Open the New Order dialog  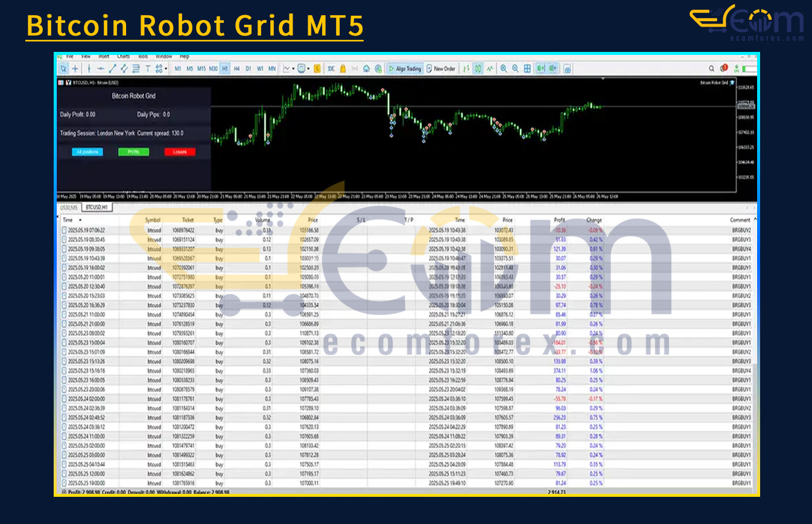[x=441, y=69]
